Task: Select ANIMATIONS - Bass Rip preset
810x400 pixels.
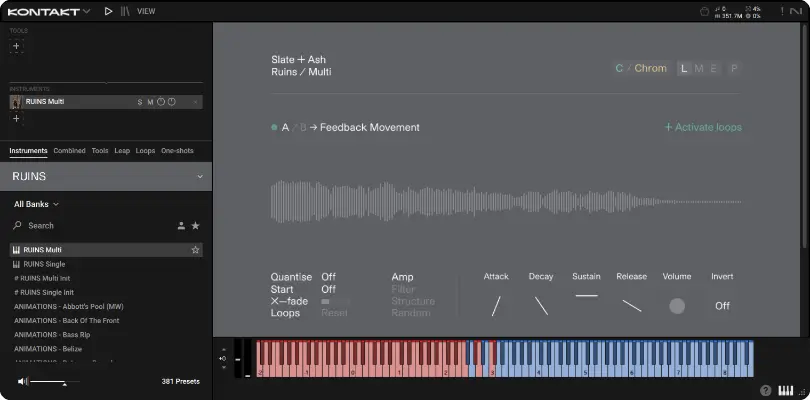Action: click(x=106, y=335)
